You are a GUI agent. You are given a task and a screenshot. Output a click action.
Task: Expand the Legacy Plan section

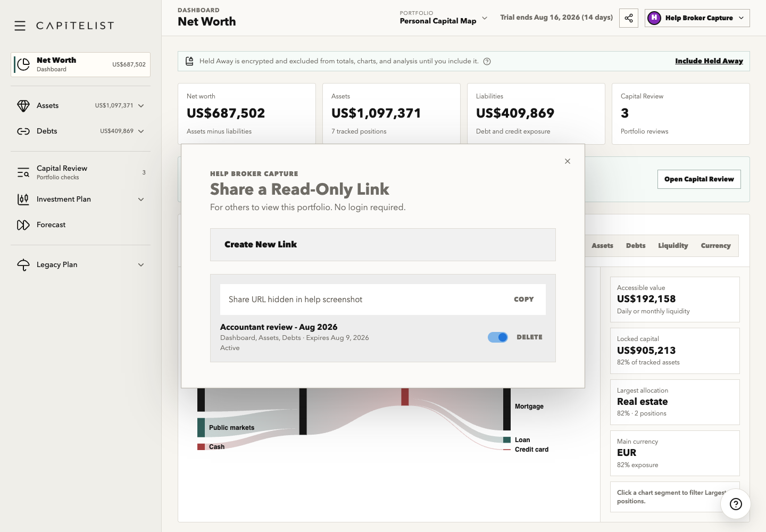[x=141, y=265]
